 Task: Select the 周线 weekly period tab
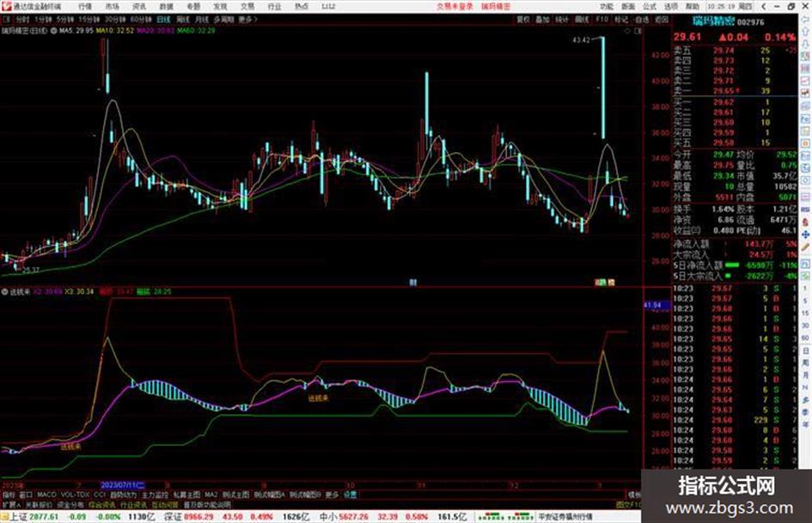183,19
